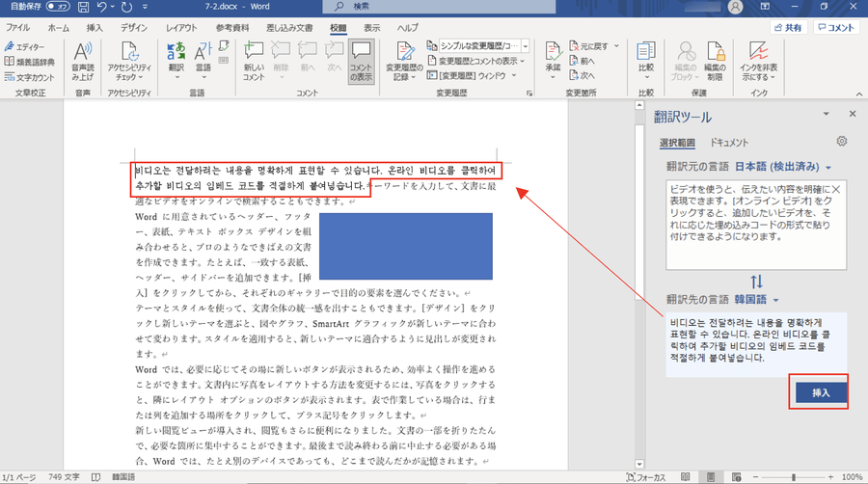Viewport: 868px width, 484px height.
Task: Open the user account icon
Action: (x=735, y=7)
